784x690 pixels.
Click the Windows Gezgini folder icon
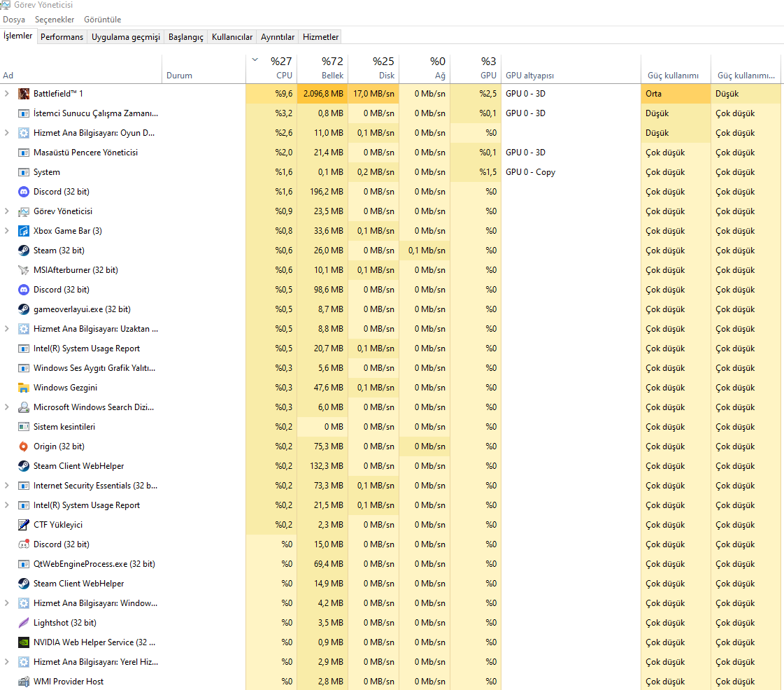click(x=23, y=387)
